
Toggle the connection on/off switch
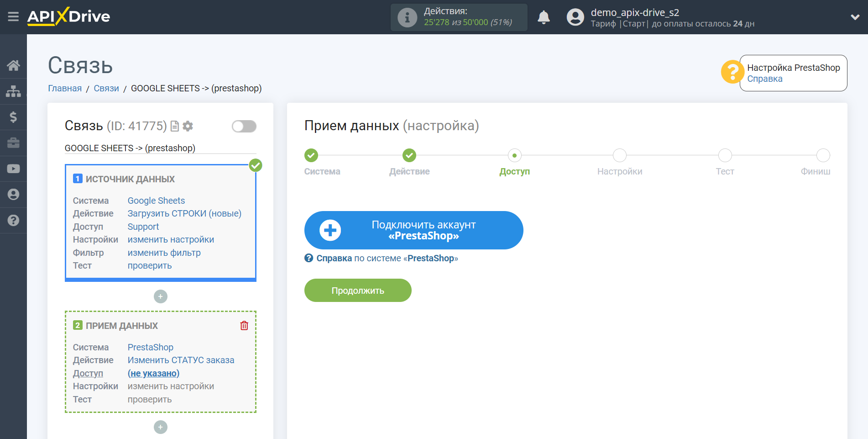(x=244, y=126)
